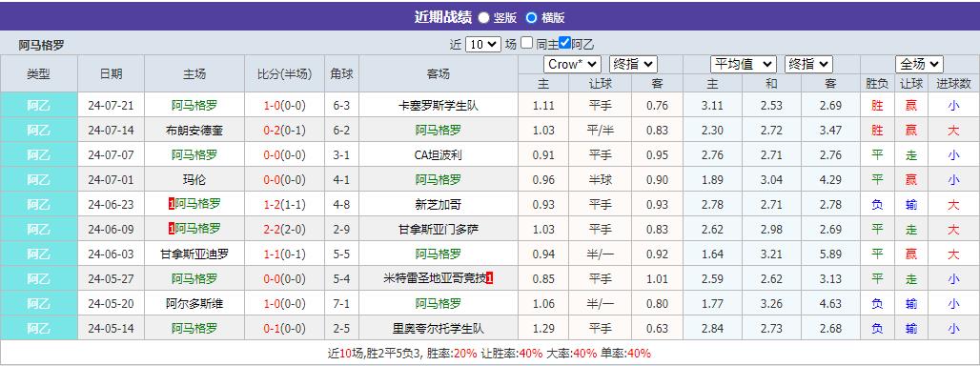Screen dimensions: 980x366
Task: Click the 近期战绩 title
Action: 443,17
